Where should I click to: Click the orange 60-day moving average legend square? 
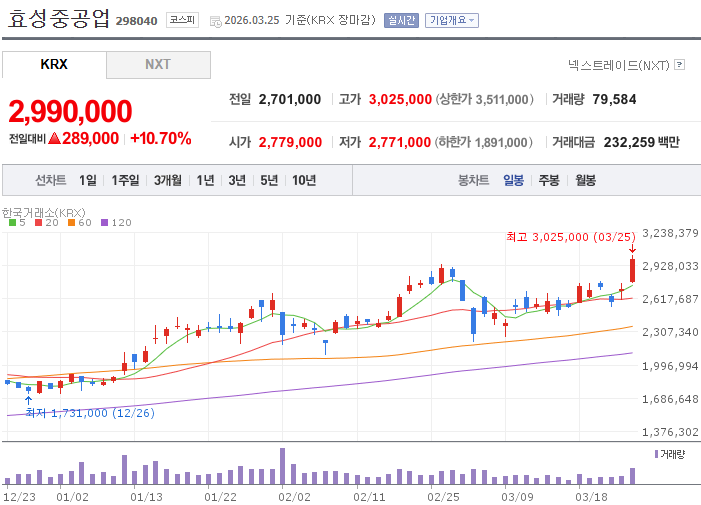71,223
